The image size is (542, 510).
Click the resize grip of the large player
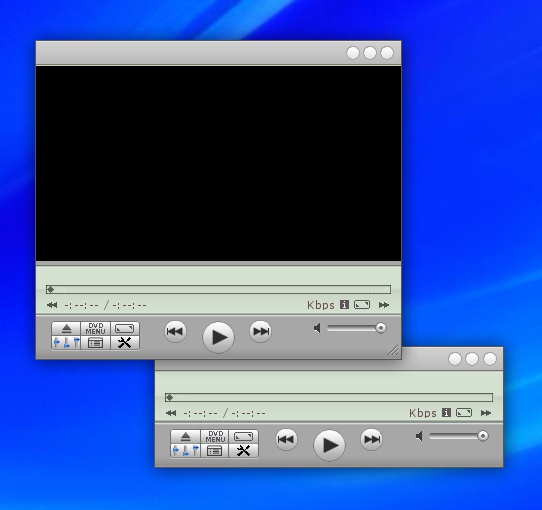393,350
